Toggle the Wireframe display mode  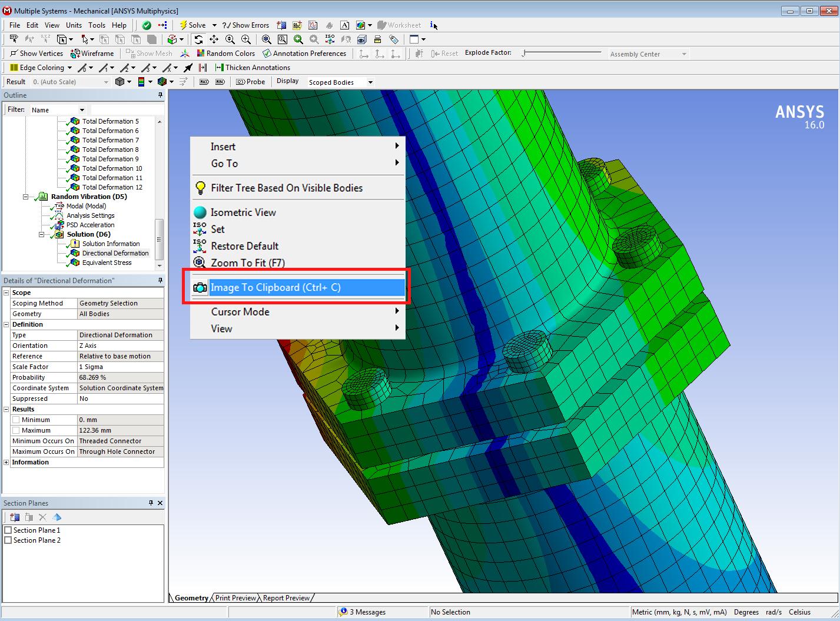[x=92, y=54]
